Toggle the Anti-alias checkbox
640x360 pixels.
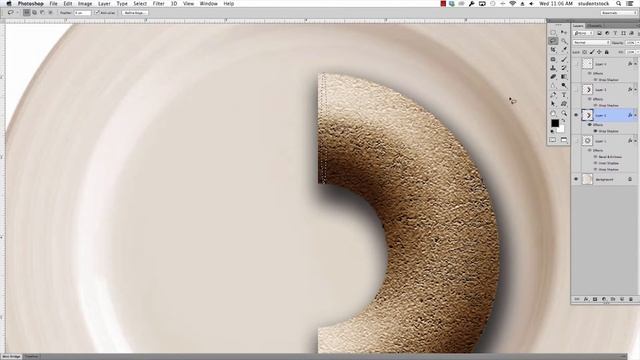coord(97,13)
